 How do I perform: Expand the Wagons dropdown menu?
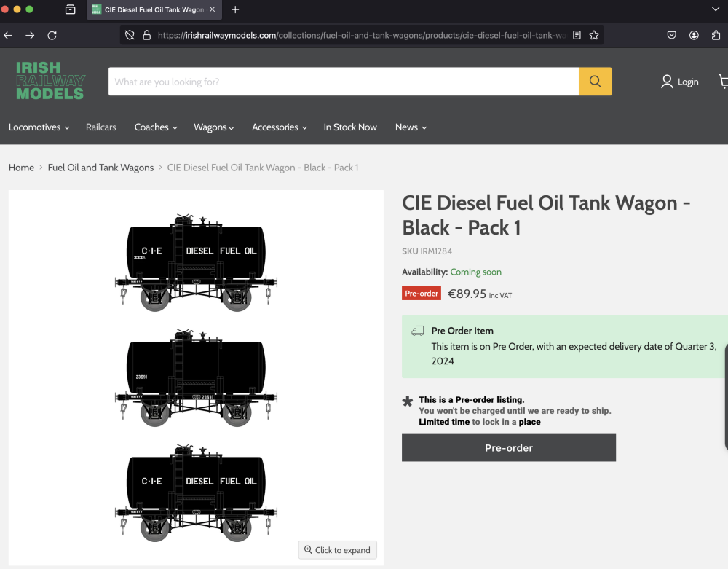pos(213,127)
